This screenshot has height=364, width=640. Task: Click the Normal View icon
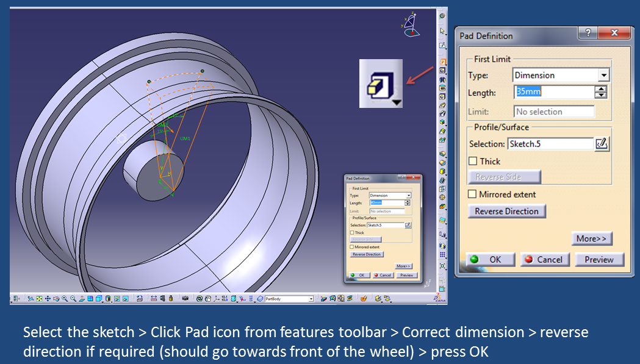click(x=82, y=298)
